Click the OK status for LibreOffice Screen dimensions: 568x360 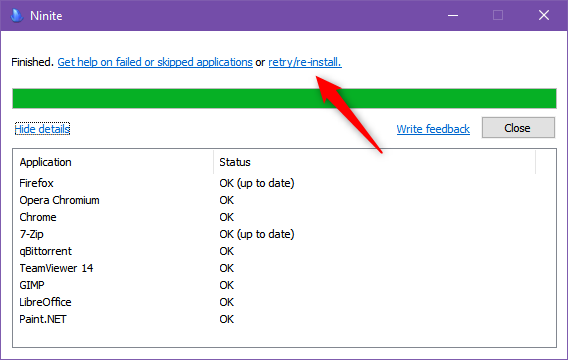point(227,302)
